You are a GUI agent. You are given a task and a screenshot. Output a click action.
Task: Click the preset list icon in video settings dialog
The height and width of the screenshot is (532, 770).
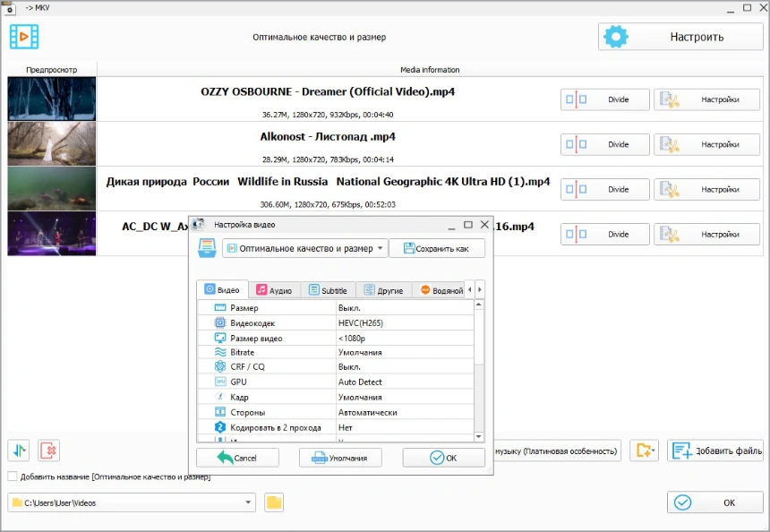pos(207,248)
